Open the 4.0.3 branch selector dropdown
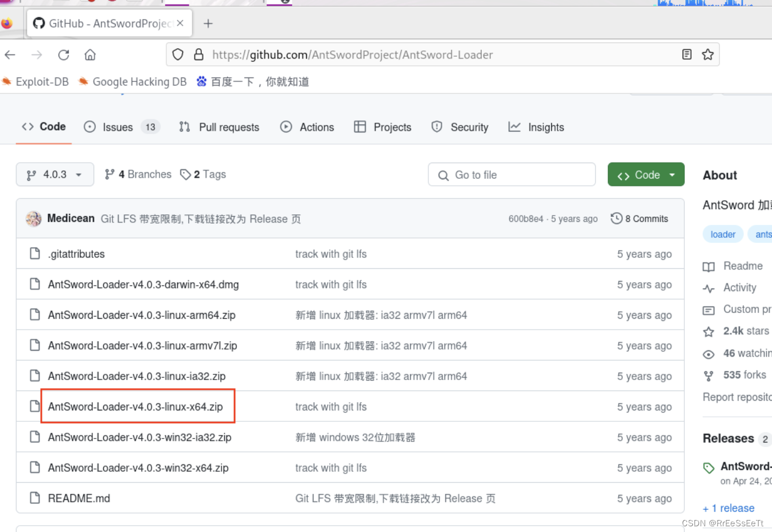This screenshot has height=532, width=772. [54, 174]
